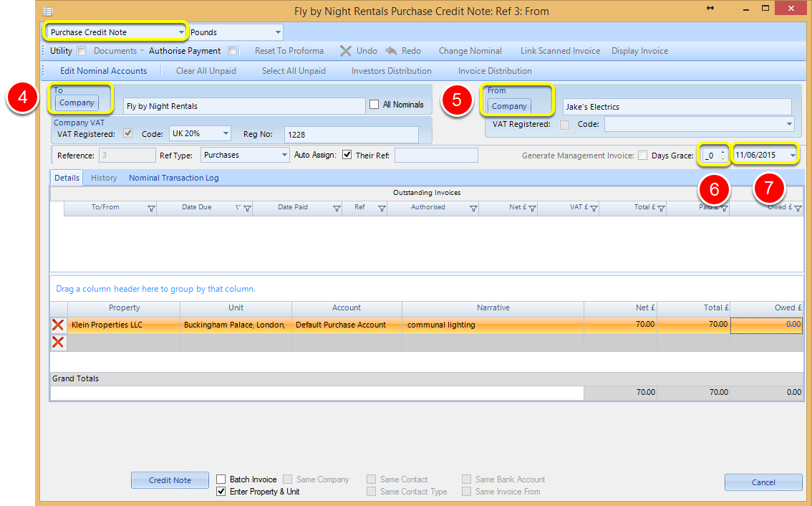The height and width of the screenshot is (506, 812).
Task: Expand the Documents menu arrow
Action: click(x=142, y=51)
